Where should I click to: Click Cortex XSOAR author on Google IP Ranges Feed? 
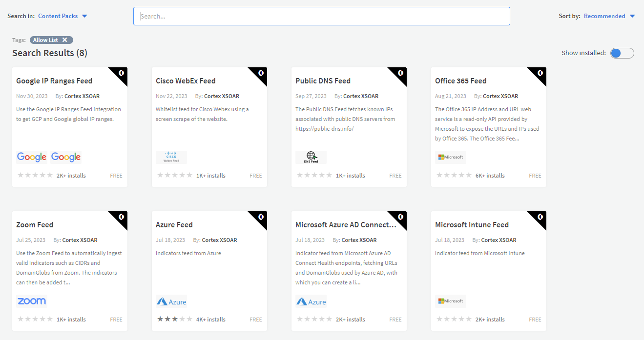point(82,96)
